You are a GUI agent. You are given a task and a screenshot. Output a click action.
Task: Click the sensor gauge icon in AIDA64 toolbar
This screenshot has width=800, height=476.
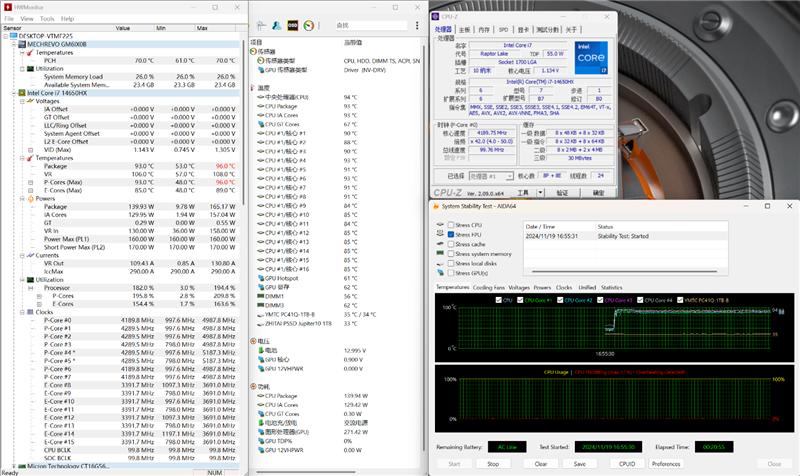point(309,26)
